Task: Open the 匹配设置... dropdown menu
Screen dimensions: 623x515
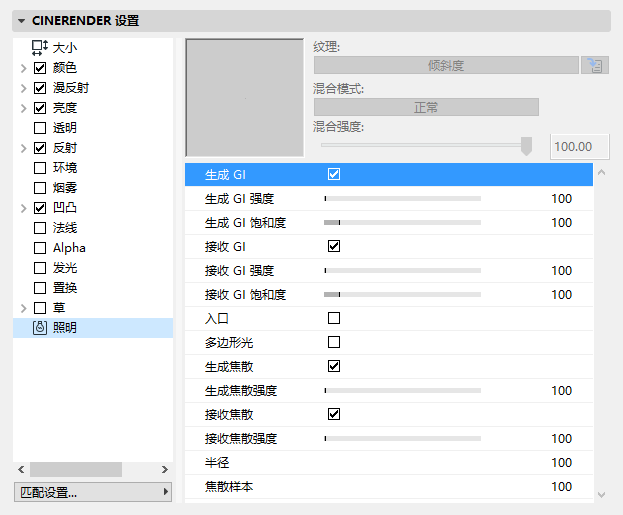Action: [x=94, y=492]
